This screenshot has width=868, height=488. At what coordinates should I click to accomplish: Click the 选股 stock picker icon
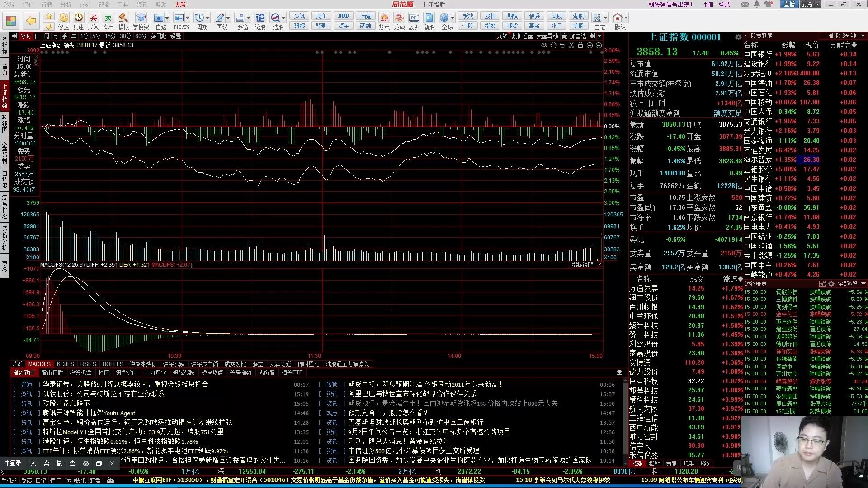pos(275,18)
